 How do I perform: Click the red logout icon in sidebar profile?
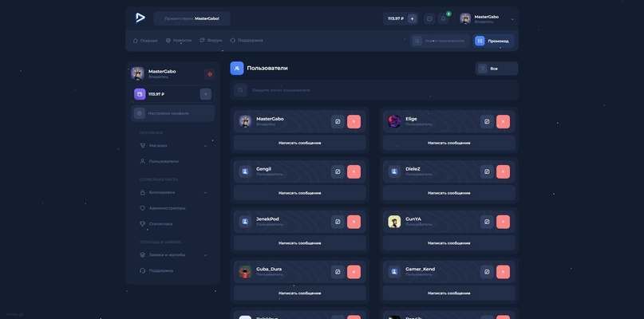(x=209, y=74)
